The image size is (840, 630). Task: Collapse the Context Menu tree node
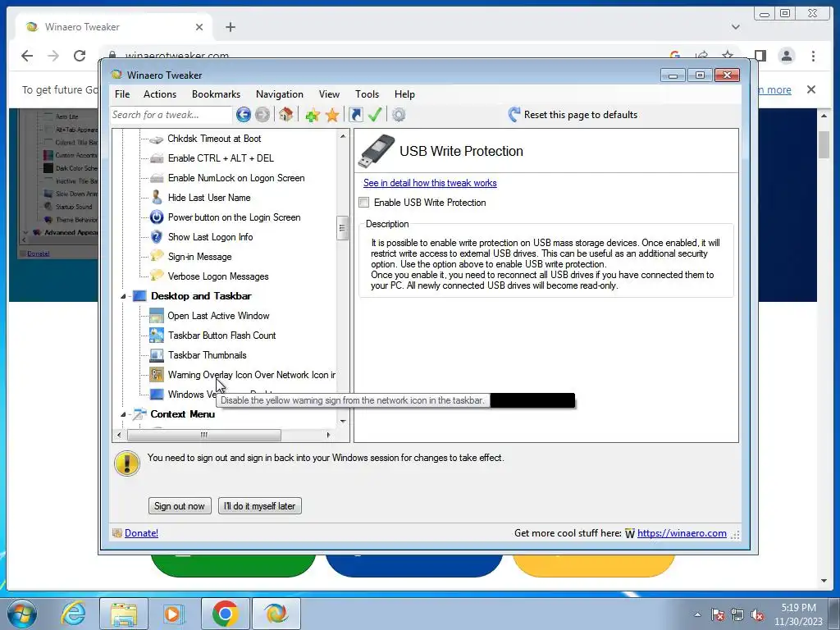point(123,414)
